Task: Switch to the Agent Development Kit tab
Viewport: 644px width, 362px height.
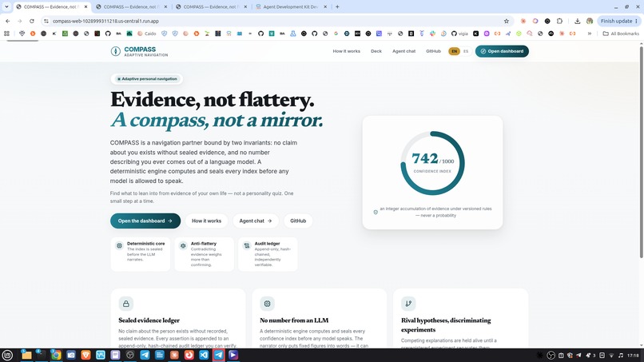Action: (290, 6)
